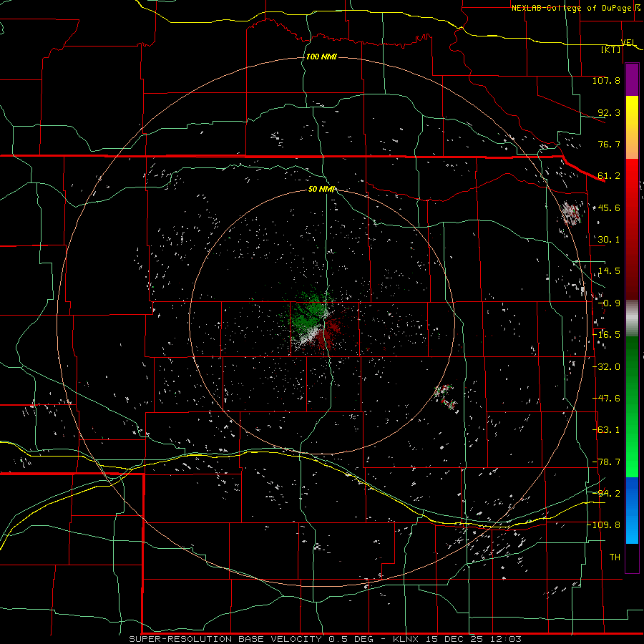Select the 30.1 scale value
Image resolution: width=644 pixels, height=644 pixels.
click(x=609, y=240)
